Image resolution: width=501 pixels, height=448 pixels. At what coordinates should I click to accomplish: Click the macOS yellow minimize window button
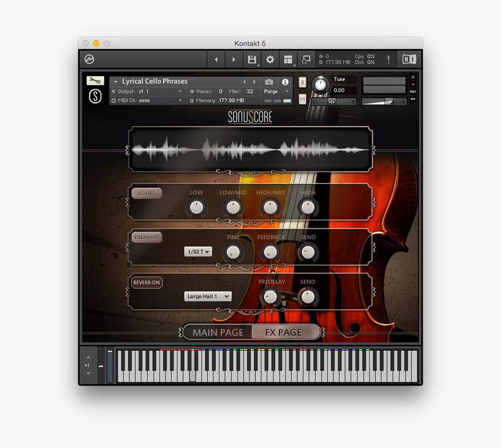point(96,43)
